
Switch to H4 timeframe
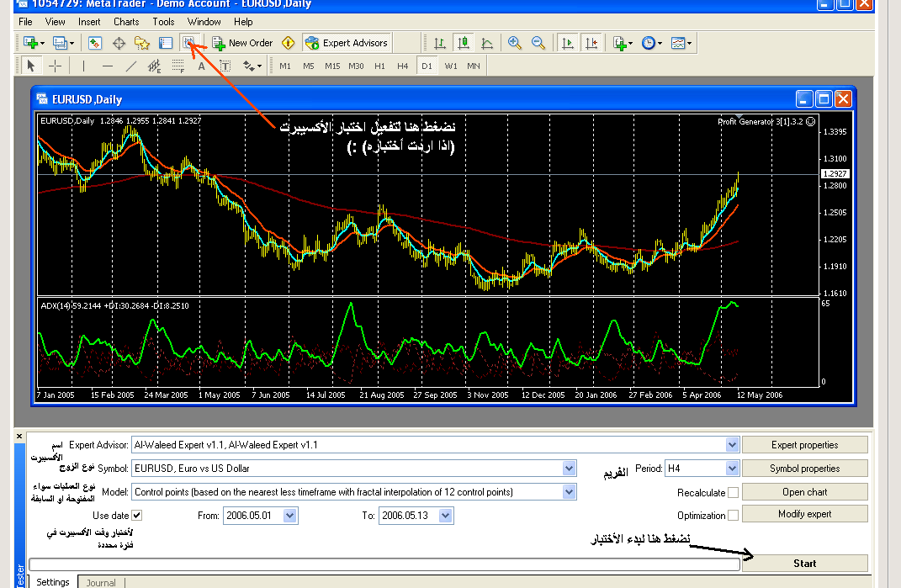403,66
